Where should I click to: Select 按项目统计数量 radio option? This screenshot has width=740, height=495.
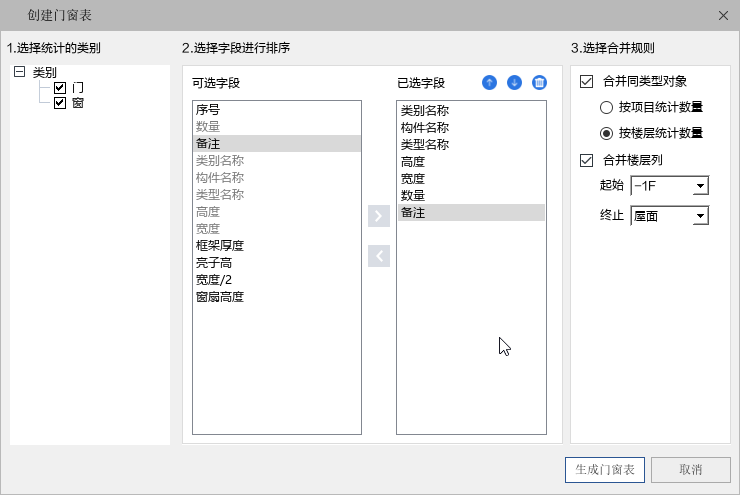[606, 108]
